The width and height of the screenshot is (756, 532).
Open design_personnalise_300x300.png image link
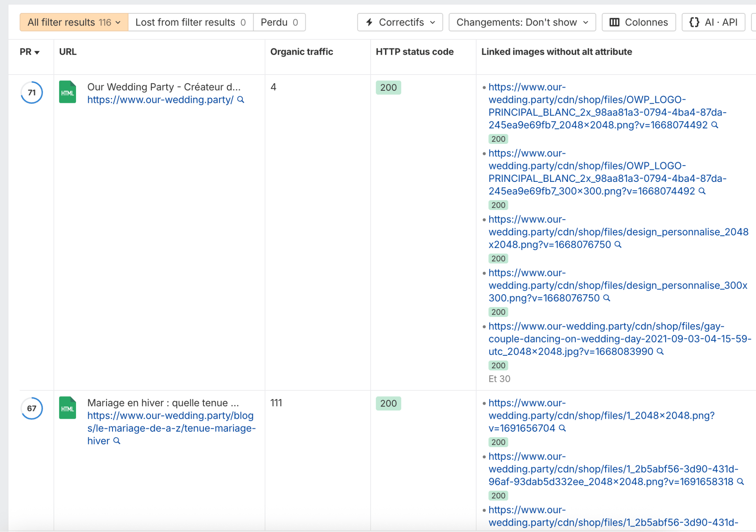tap(618, 286)
